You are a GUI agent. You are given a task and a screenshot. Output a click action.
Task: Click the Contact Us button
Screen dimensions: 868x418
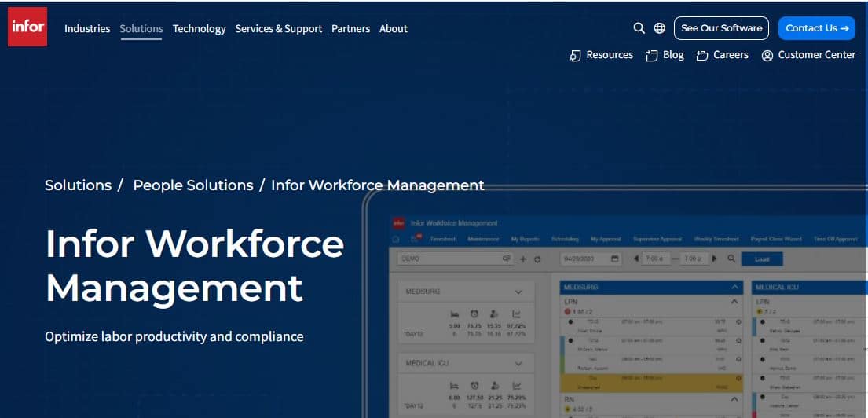pos(816,28)
